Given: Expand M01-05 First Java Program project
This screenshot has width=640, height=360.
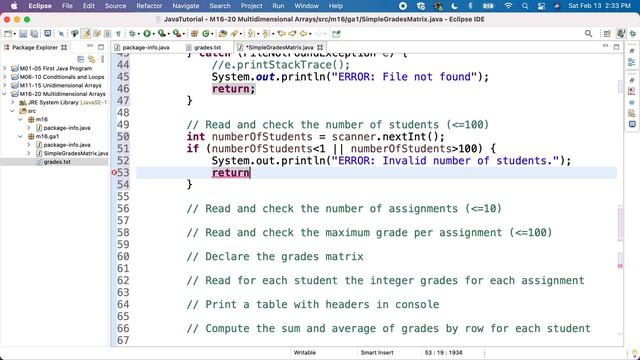Looking at the screenshot, I should tap(5, 69).
